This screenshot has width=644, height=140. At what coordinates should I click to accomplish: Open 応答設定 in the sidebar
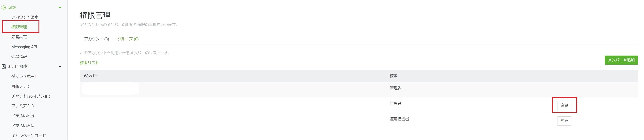pos(19,37)
